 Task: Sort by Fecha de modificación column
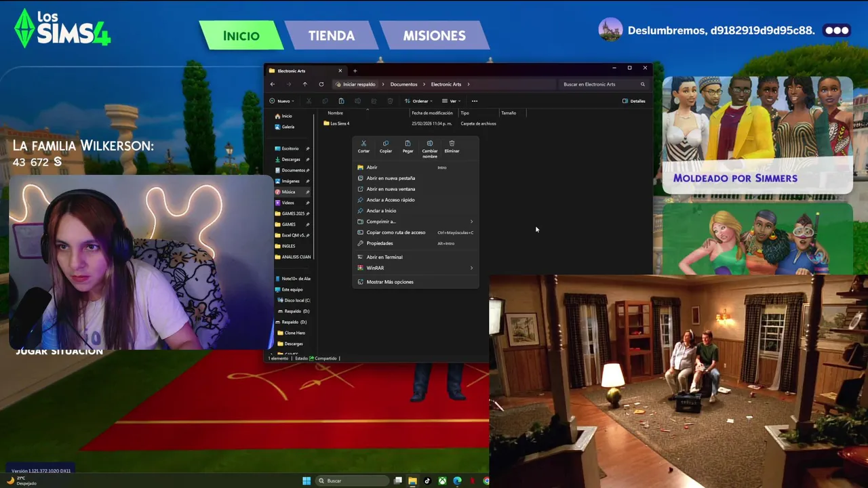[432, 113]
